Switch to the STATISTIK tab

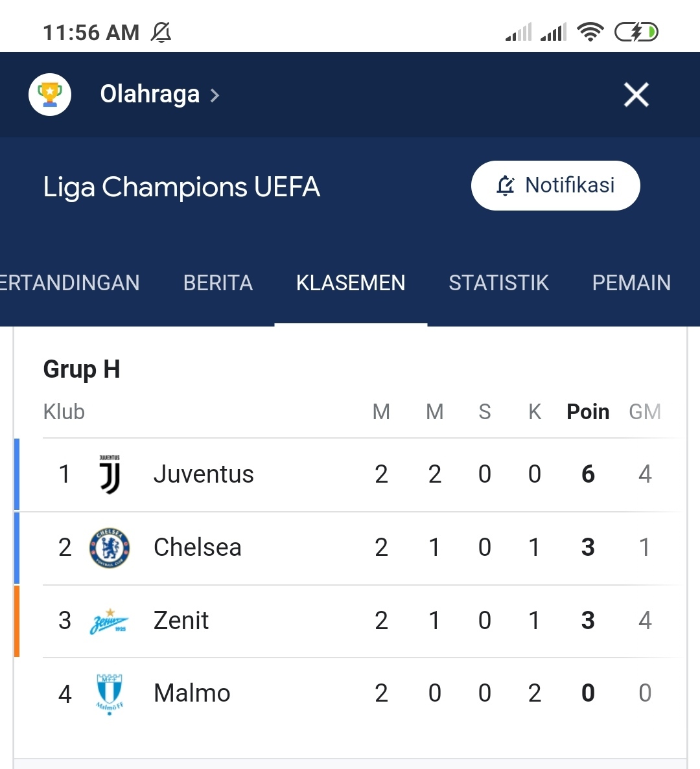pyautogui.click(x=498, y=283)
